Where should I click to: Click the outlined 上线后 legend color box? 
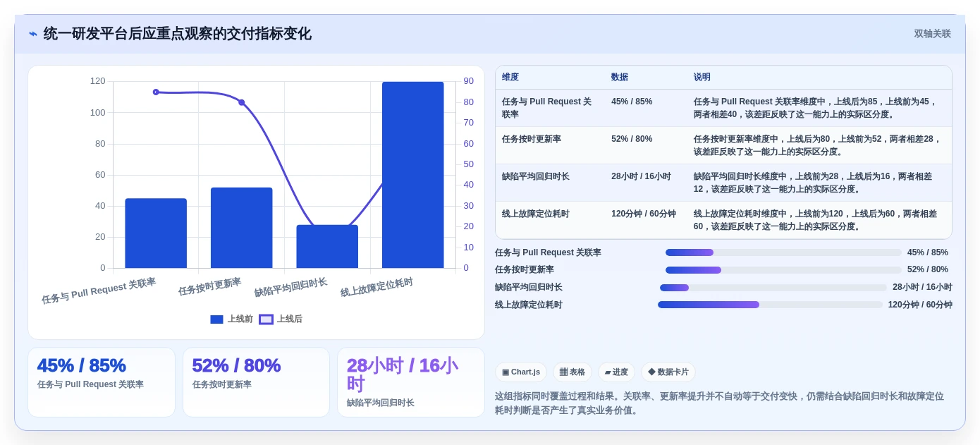tap(266, 319)
